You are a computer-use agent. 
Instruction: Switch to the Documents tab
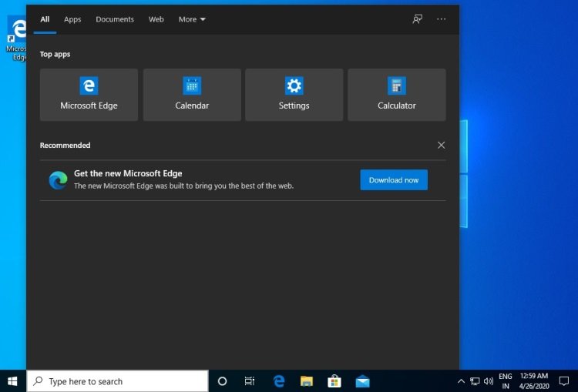[x=115, y=19]
